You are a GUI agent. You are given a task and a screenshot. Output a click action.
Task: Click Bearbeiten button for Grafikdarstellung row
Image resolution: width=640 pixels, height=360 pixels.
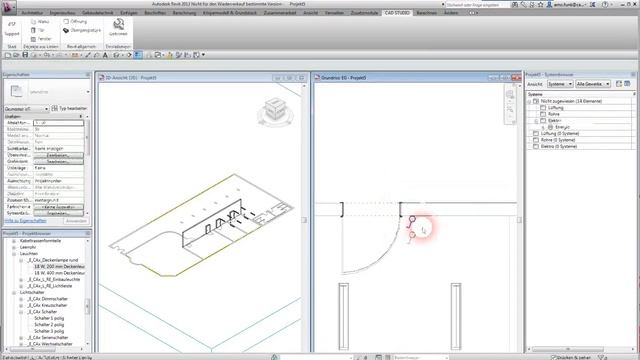(x=59, y=162)
